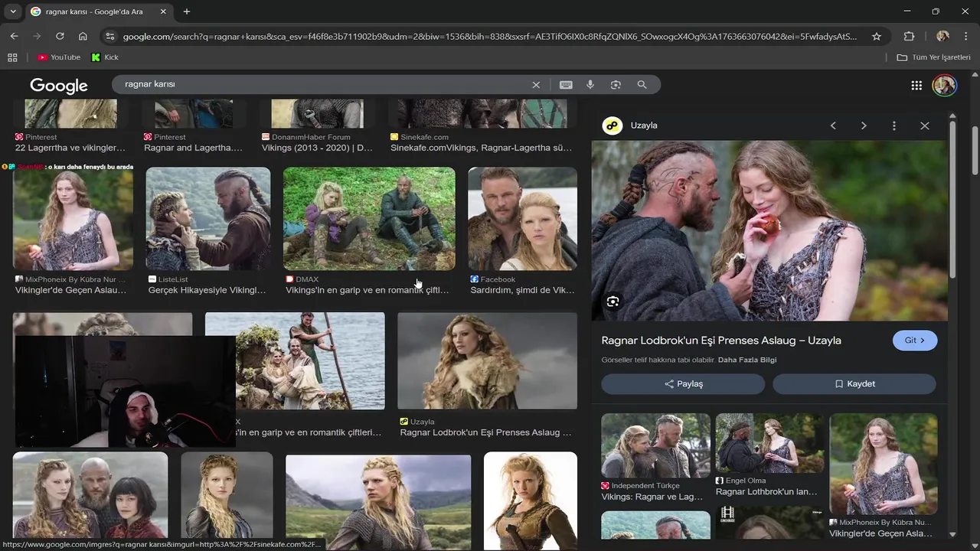
Task: Search inside the preview image with Lens
Action: (x=612, y=302)
